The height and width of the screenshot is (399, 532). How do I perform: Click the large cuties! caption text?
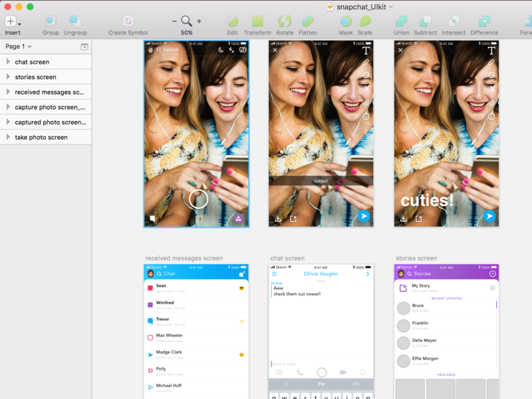click(x=427, y=201)
